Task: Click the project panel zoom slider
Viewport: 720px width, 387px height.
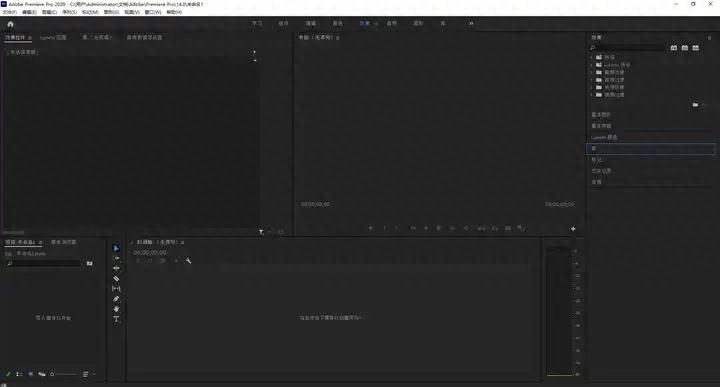Action: (63, 374)
